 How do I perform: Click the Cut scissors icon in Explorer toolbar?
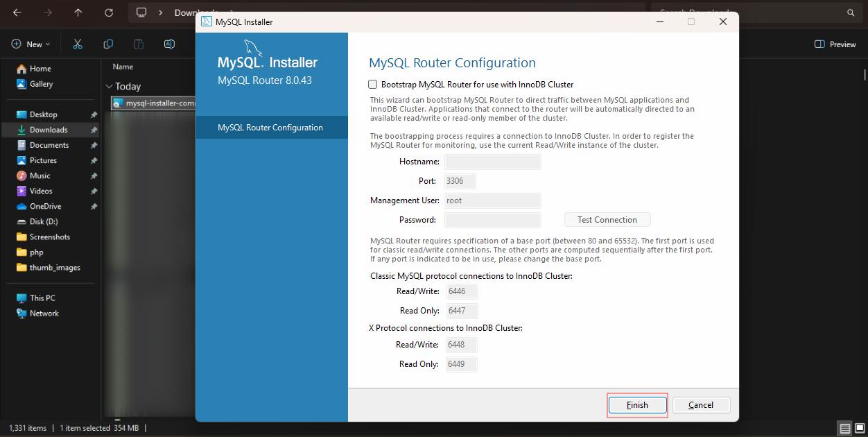[x=78, y=44]
